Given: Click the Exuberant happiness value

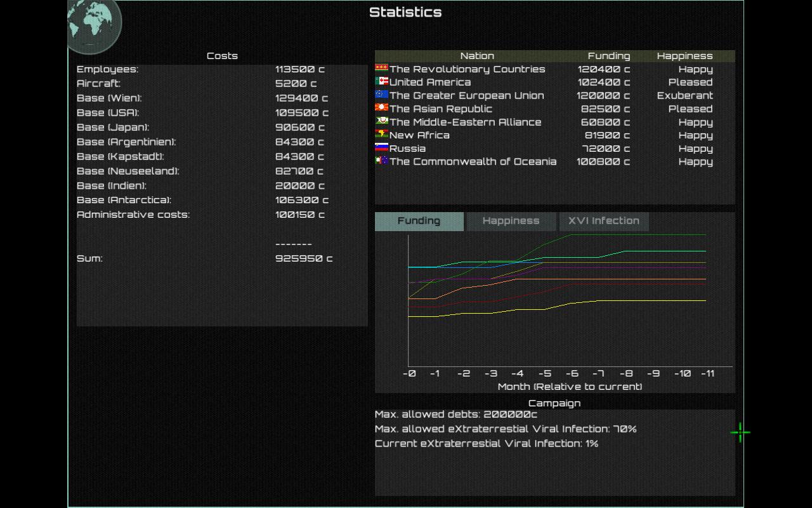Looking at the screenshot, I should (x=684, y=95).
